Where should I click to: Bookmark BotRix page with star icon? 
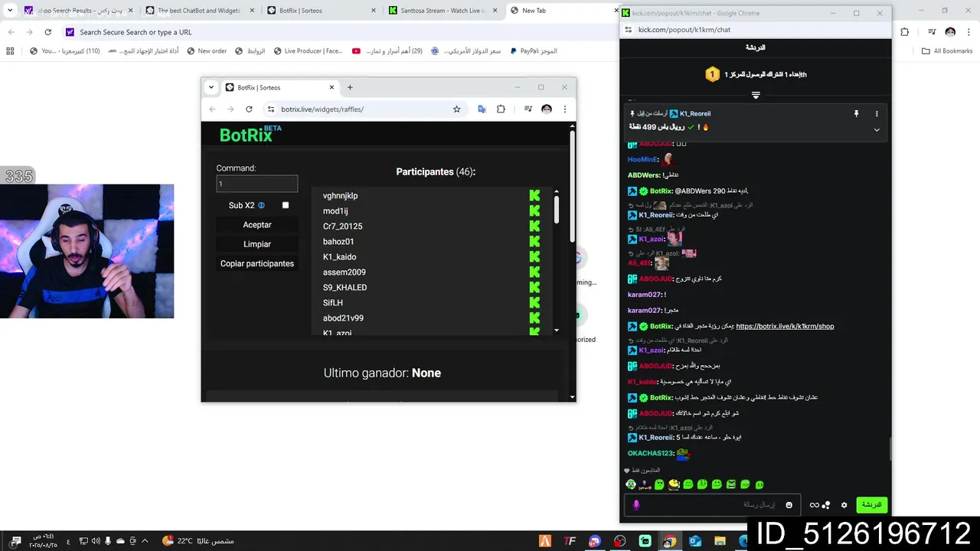pos(457,109)
